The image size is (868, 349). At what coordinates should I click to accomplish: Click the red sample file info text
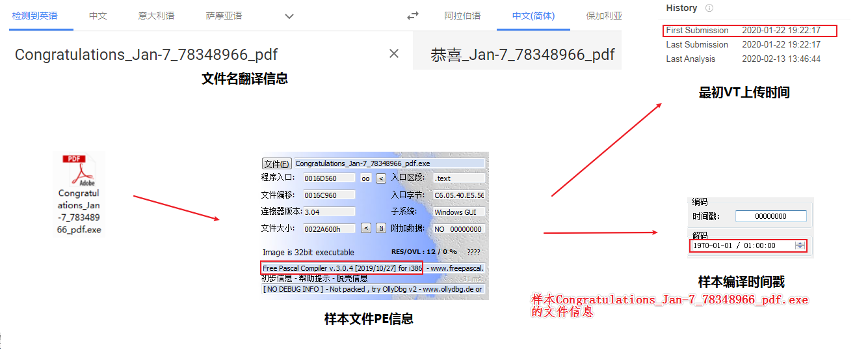tap(670, 305)
